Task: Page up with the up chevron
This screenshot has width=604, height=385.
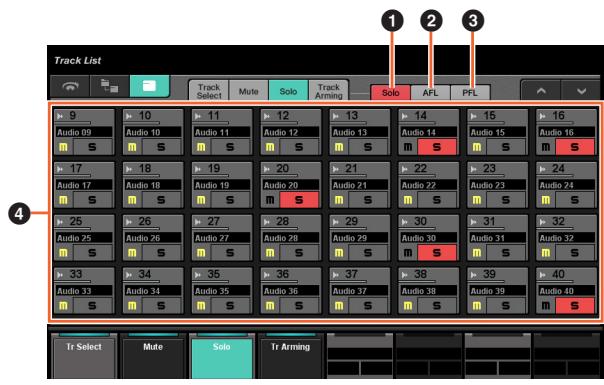Action: coord(541,91)
